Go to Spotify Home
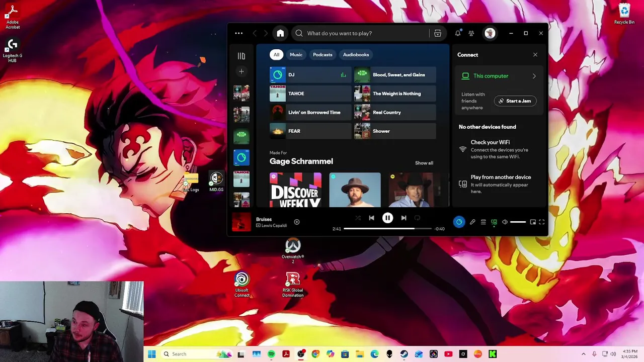This screenshot has height=362, width=644. point(280,33)
